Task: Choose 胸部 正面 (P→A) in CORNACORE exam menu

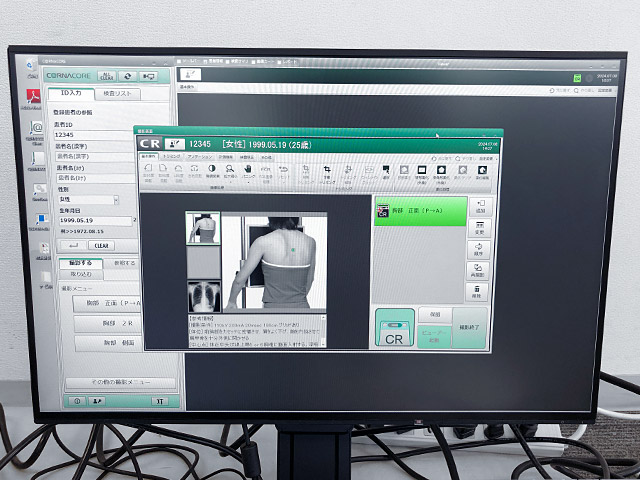Action: 107,303
